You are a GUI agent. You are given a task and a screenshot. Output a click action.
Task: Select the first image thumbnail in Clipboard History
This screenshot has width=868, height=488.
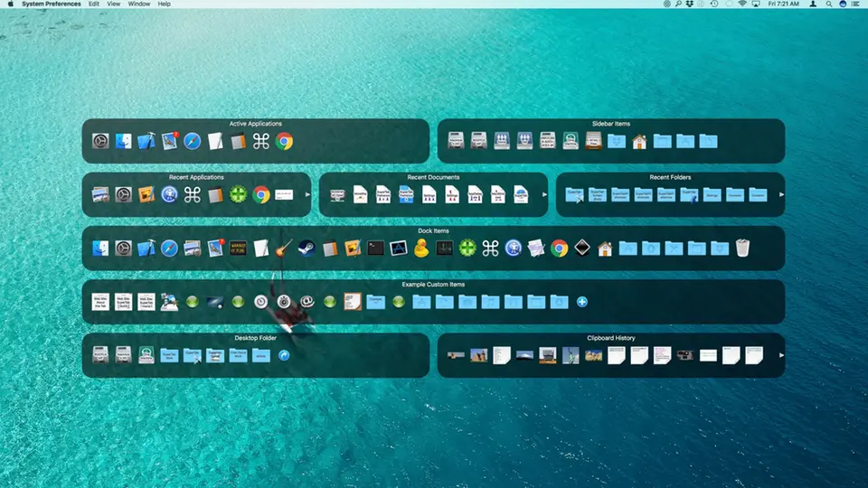pyautogui.click(x=456, y=355)
